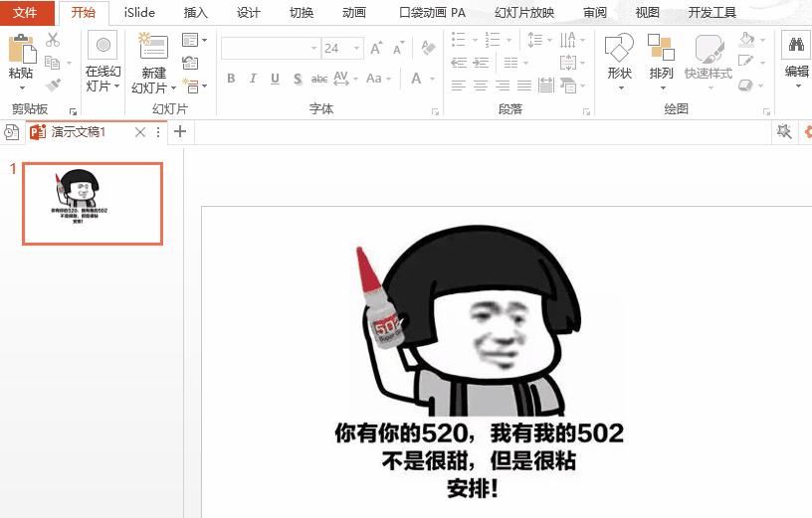Align text left
The image size is (812, 518).
tap(459, 86)
